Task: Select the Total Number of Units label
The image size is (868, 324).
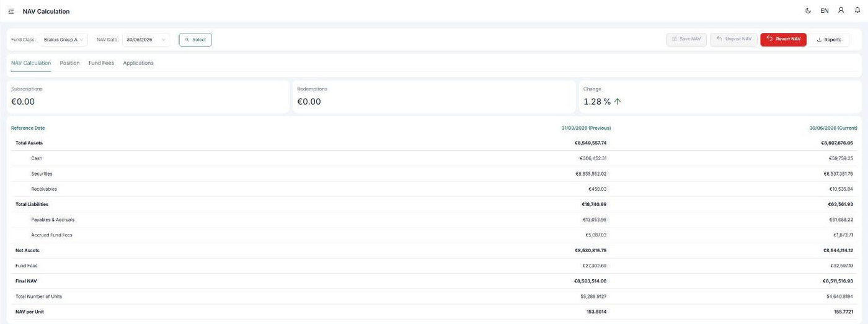Action: point(38,297)
